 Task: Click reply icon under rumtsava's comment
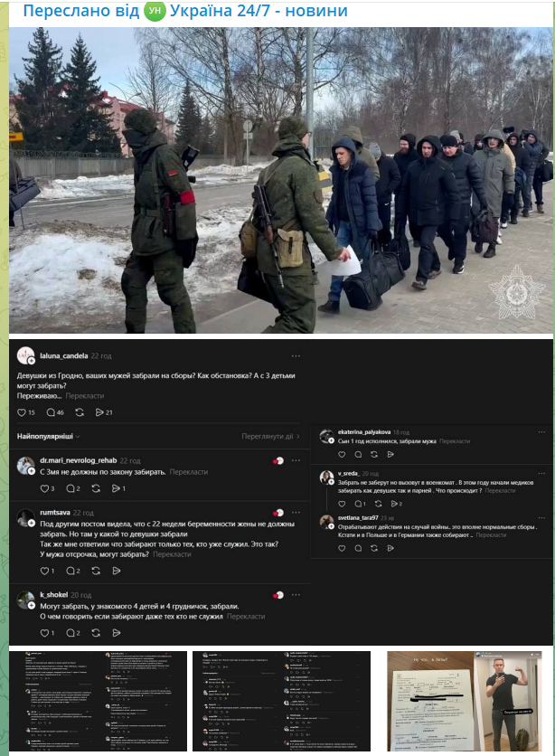pyautogui.click(x=71, y=571)
